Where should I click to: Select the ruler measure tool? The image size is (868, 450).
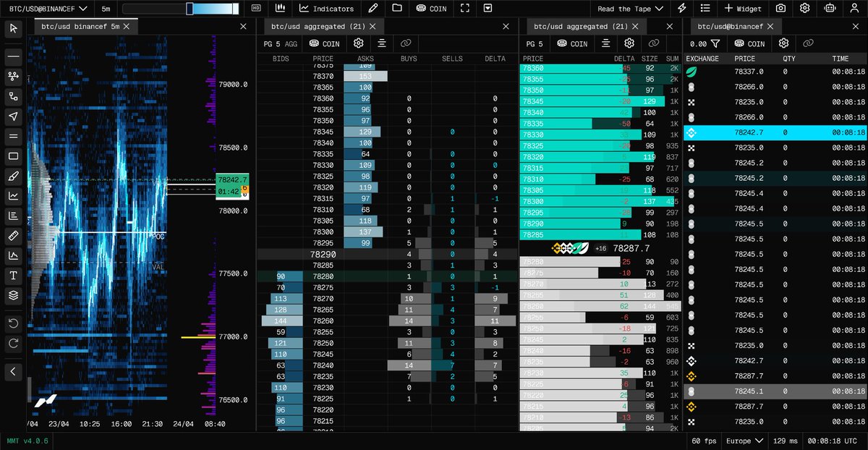pyautogui.click(x=13, y=235)
